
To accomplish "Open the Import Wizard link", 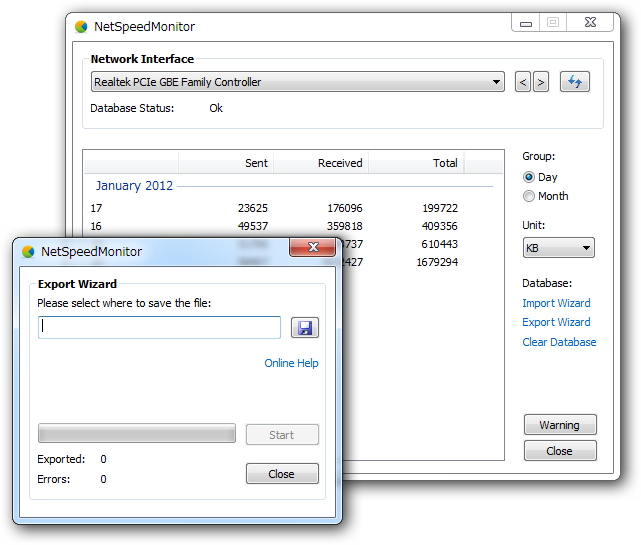I will [x=556, y=303].
